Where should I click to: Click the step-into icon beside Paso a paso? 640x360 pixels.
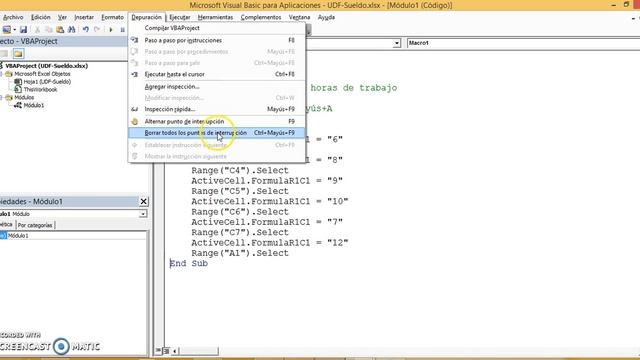click(x=134, y=40)
